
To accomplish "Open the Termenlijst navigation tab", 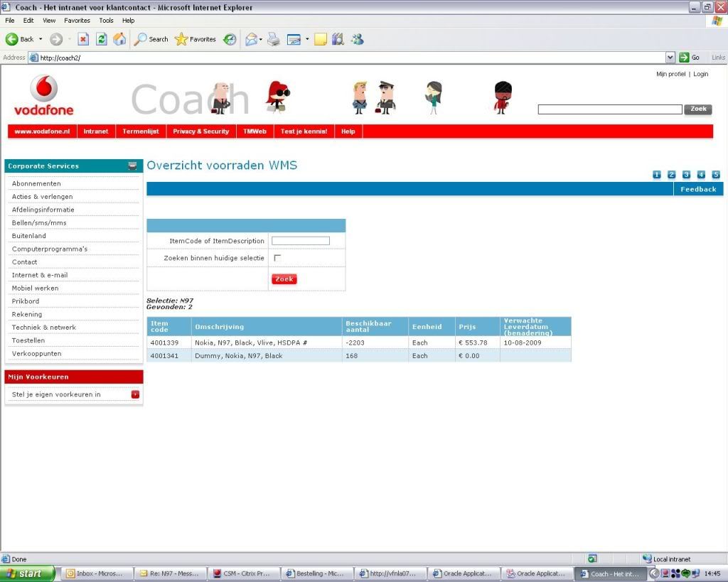I will tap(141, 131).
